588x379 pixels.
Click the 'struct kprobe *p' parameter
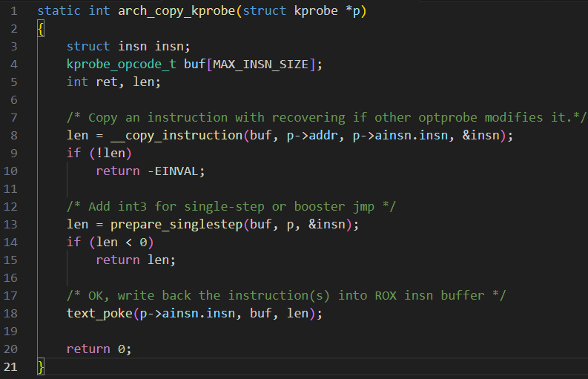click(x=302, y=11)
